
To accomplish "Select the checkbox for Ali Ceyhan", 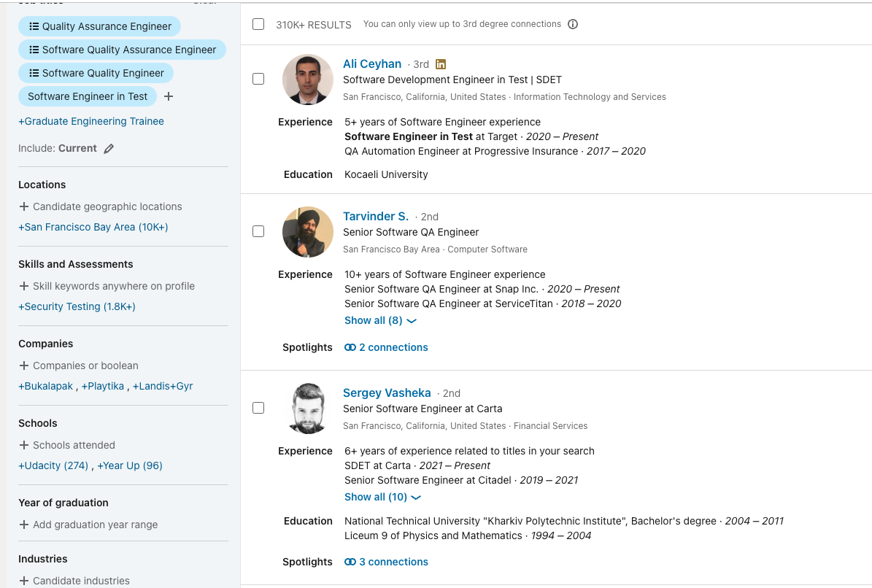I will coord(258,79).
